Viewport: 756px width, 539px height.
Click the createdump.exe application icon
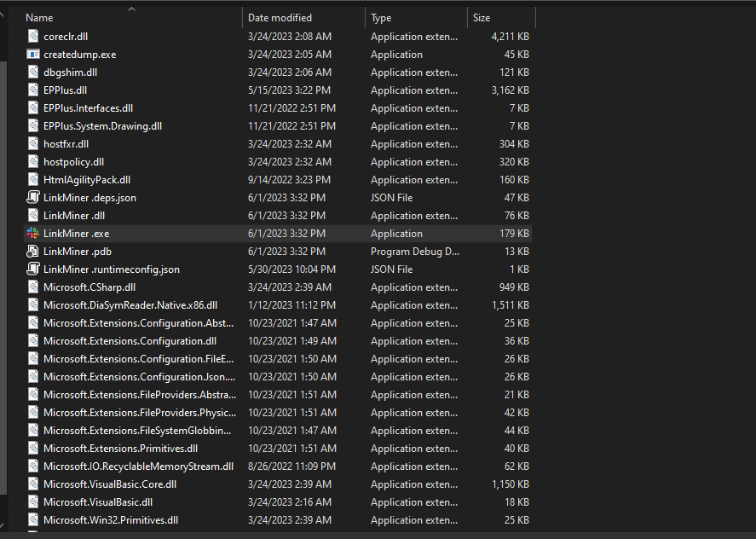(32, 54)
